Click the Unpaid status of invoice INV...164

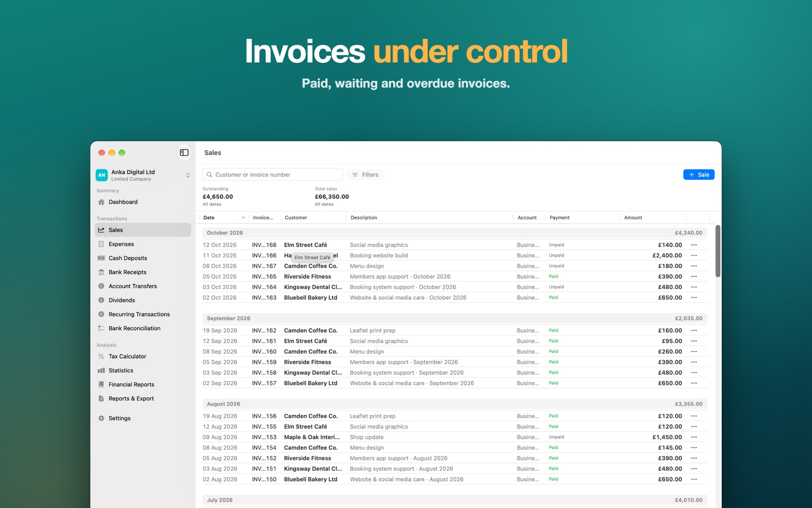[x=556, y=287]
